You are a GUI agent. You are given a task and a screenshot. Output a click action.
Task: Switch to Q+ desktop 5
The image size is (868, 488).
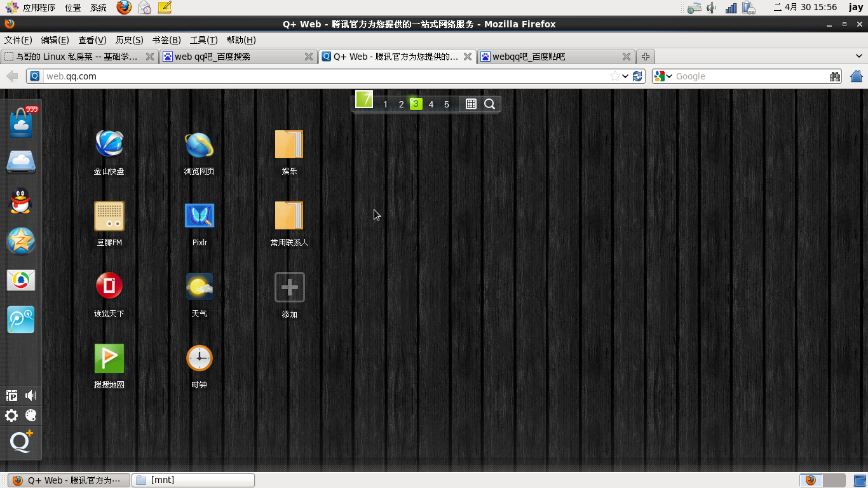[x=447, y=104]
